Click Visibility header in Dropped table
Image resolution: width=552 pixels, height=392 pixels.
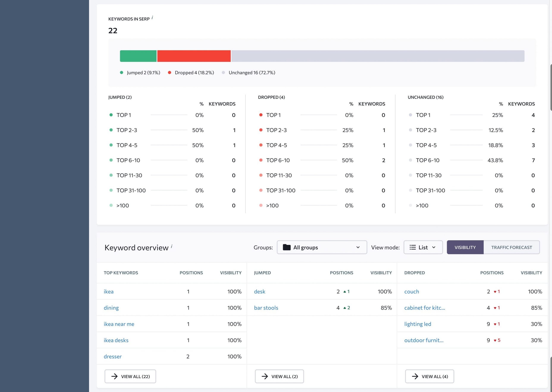pyautogui.click(x=531, y=273)
